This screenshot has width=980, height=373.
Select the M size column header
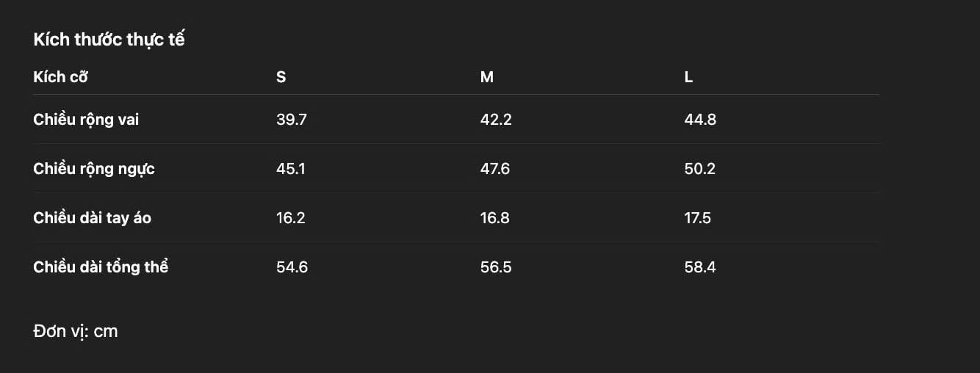click(486, 77)
